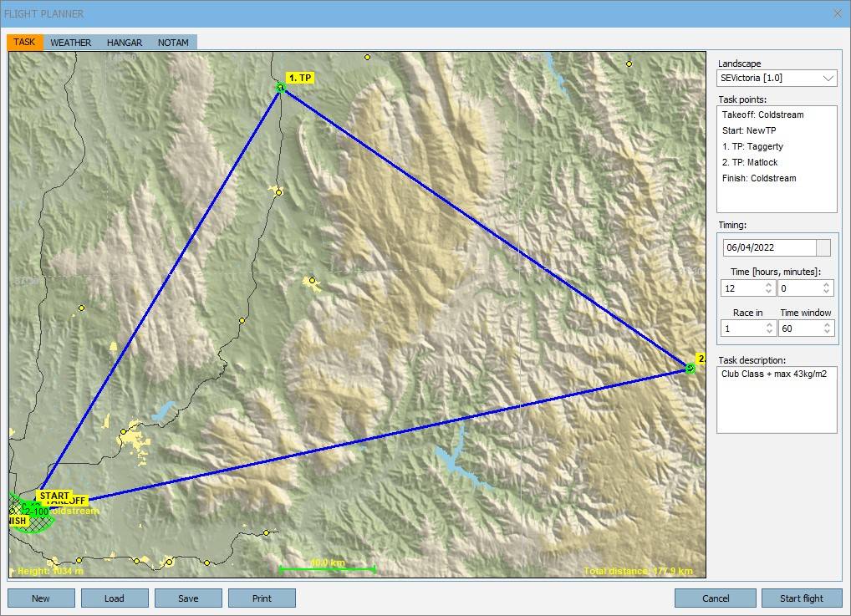Click the Save button
851x616 pixels.
[x=188, y=598]
